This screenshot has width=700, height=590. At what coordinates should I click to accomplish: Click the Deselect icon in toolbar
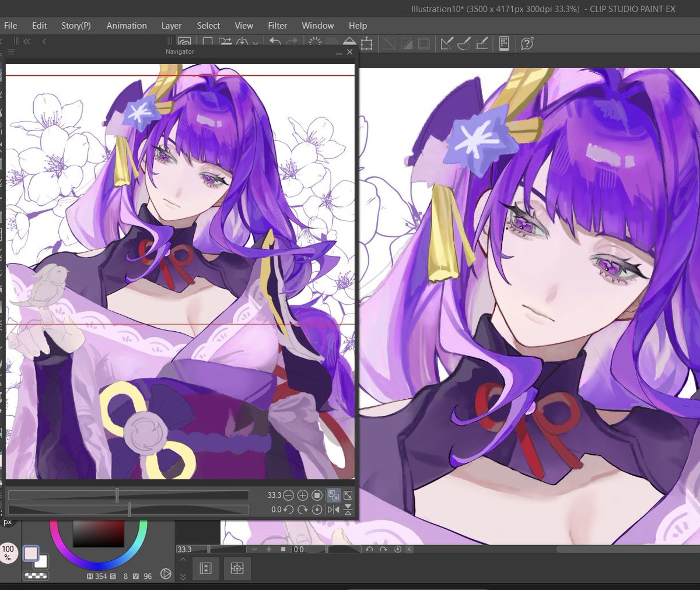click(x=389, y=43)
